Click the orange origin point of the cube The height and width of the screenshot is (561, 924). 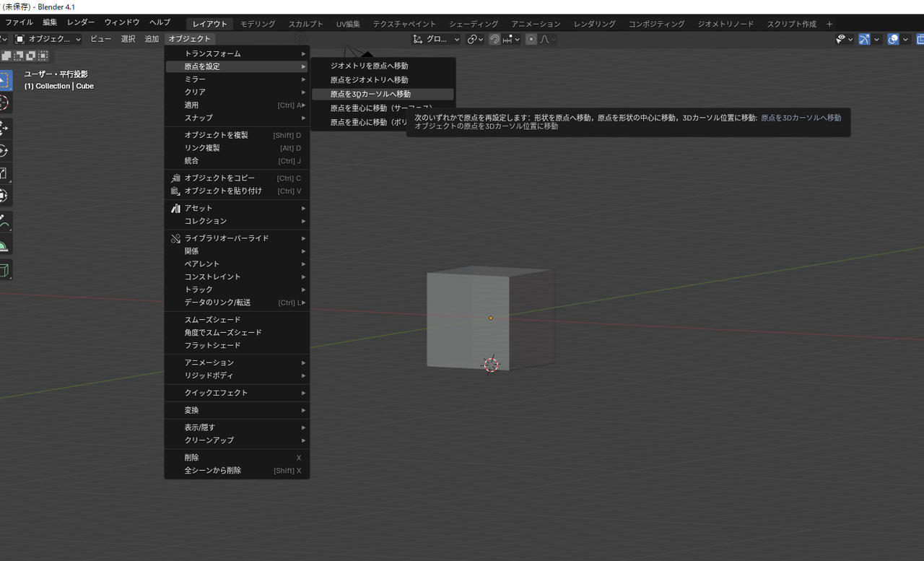coord(491,318)
